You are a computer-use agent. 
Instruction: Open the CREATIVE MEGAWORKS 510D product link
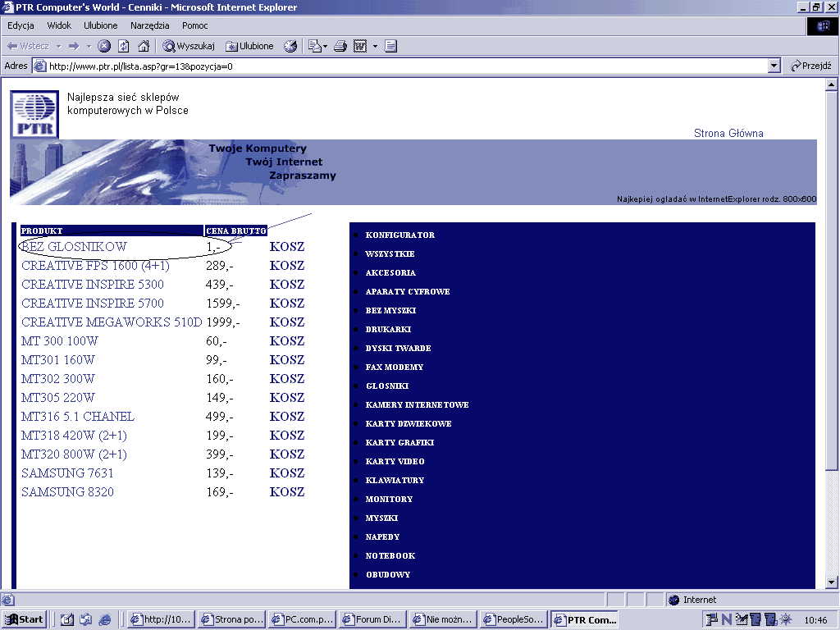pyautogui.click(x=112, y=322)
